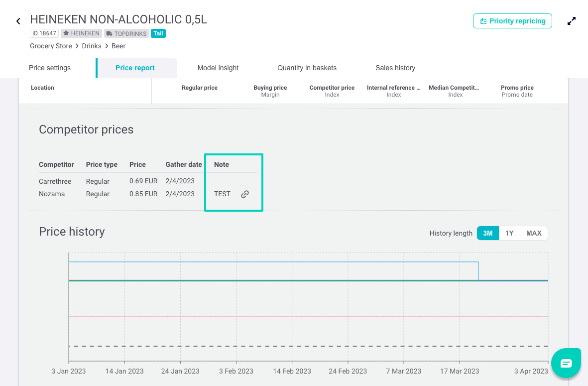Click the Note column header
The height and width of the screenshot is (386, 588).
click(x=221, y=165)
